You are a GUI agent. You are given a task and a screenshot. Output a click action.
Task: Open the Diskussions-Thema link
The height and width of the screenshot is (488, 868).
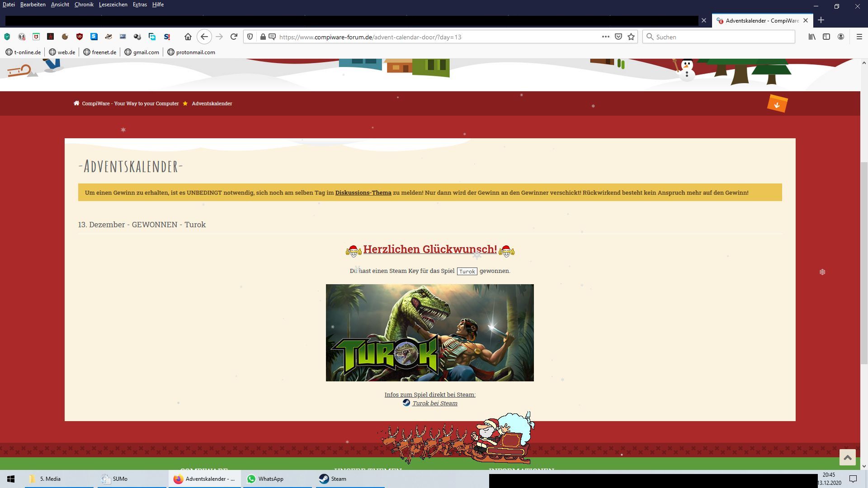363,192
